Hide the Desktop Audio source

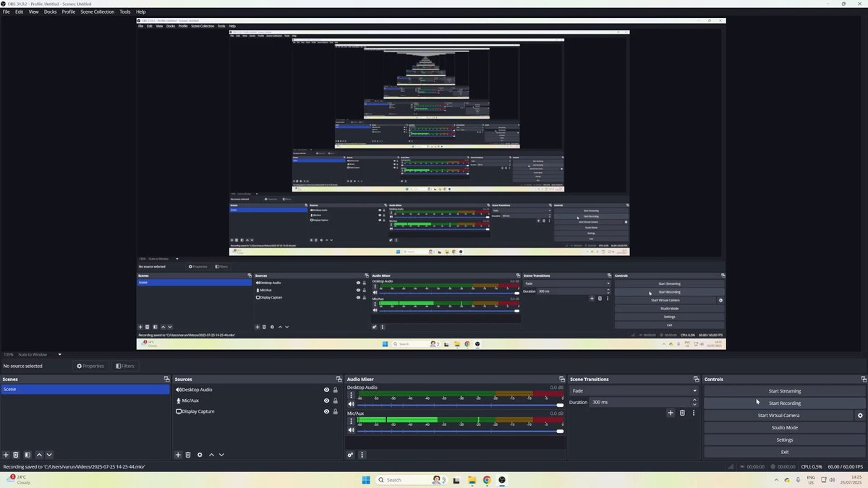point(327,390)
